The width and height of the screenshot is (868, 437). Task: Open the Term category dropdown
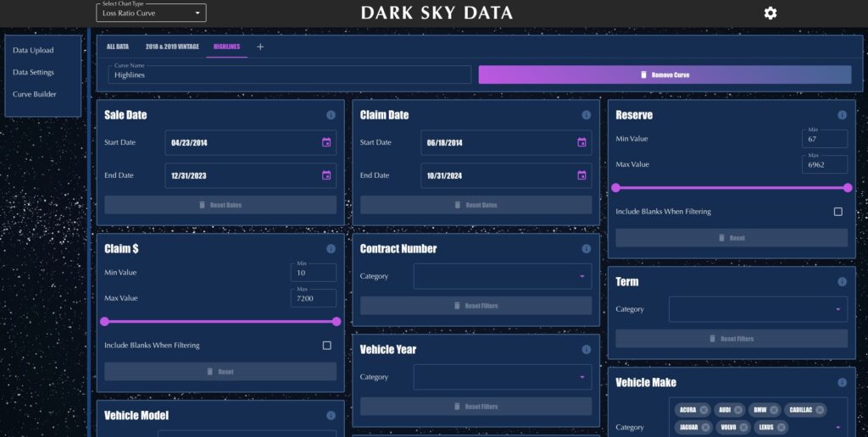click(758, 309)
